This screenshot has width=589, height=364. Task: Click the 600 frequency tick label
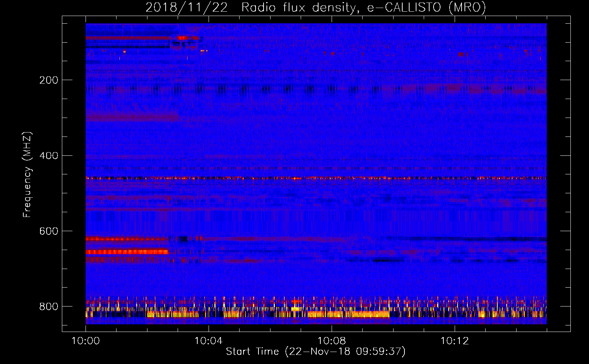pos(49,232)
